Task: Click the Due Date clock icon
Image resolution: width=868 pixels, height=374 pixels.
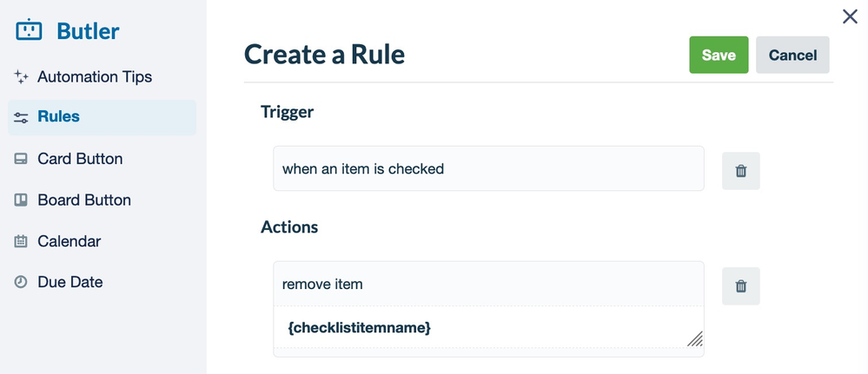Action: point(21,282)
